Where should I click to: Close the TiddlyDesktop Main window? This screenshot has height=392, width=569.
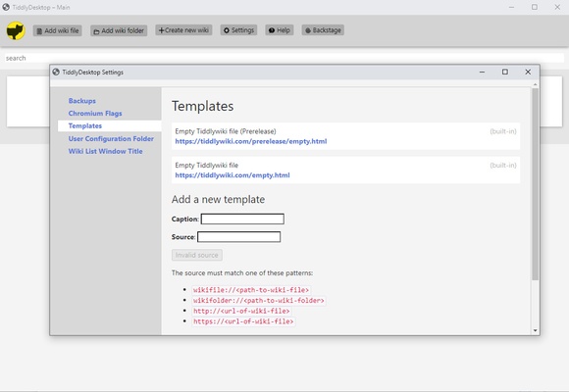tap(557, 7)
